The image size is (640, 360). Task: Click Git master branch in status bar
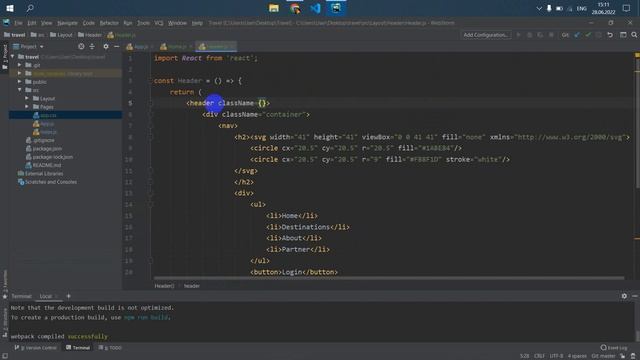pyautogui.click(x=604, y=356)
